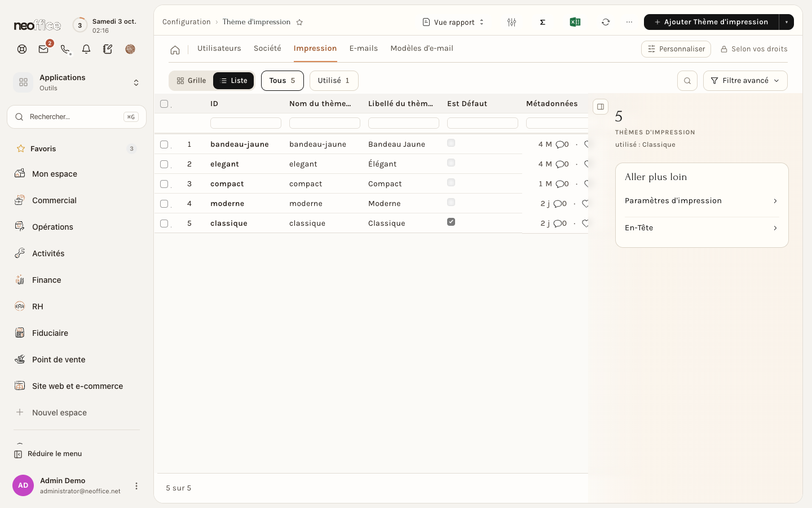This screenshot has width=812, height=508.
Task: Switch to the Modèles d'e-mail tab
Action: (x=422, y=49)
